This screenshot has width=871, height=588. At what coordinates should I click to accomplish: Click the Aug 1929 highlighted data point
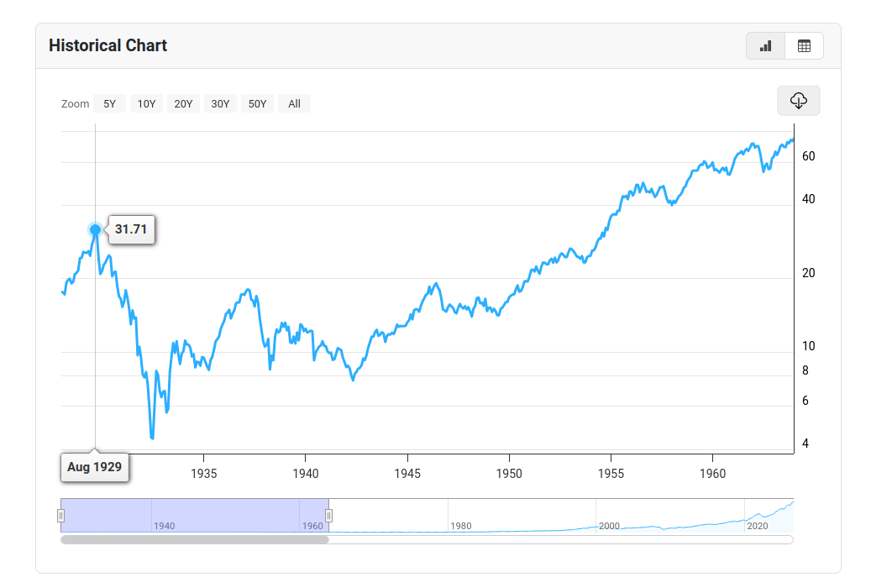(x=96, y=229)
